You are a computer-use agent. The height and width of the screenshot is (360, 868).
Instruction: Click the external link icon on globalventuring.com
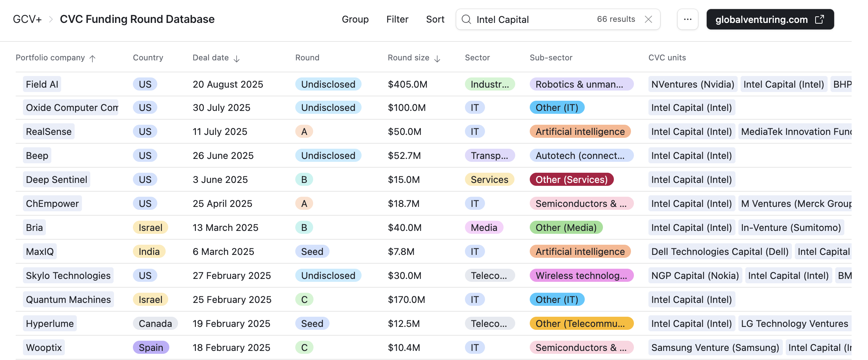(x=820, y=19)
